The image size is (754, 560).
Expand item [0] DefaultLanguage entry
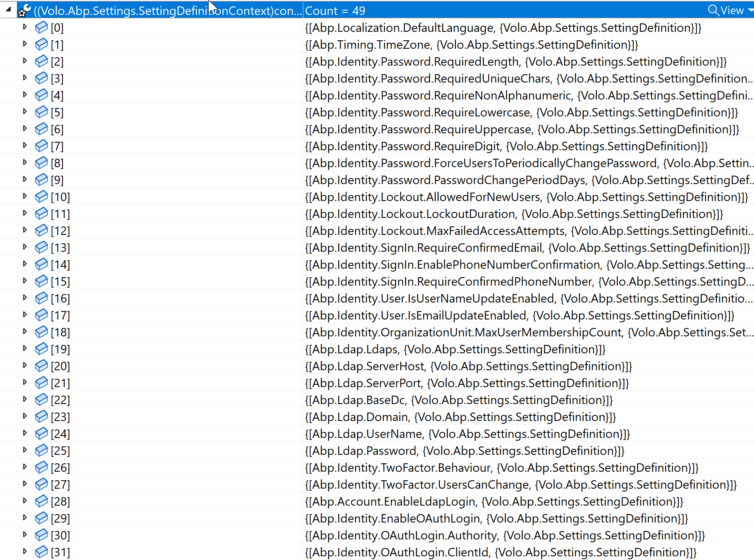coord(25,27)
